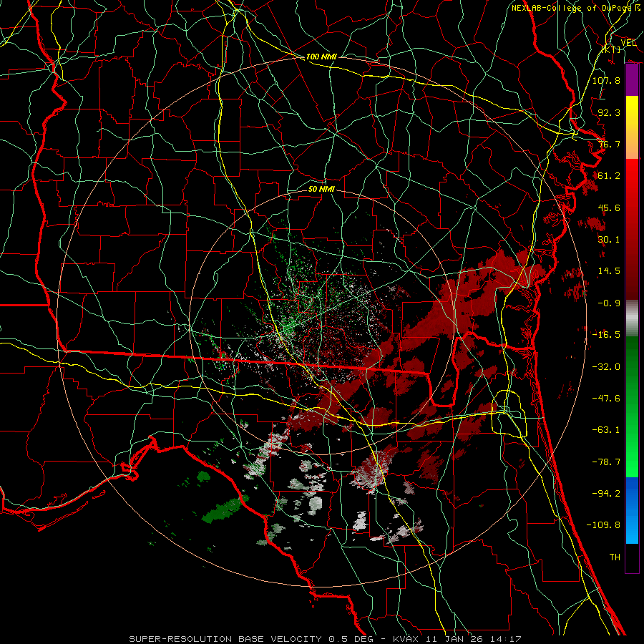Click the -109.8 velocity scale value
644x644 pixels.
pos(603,525)
